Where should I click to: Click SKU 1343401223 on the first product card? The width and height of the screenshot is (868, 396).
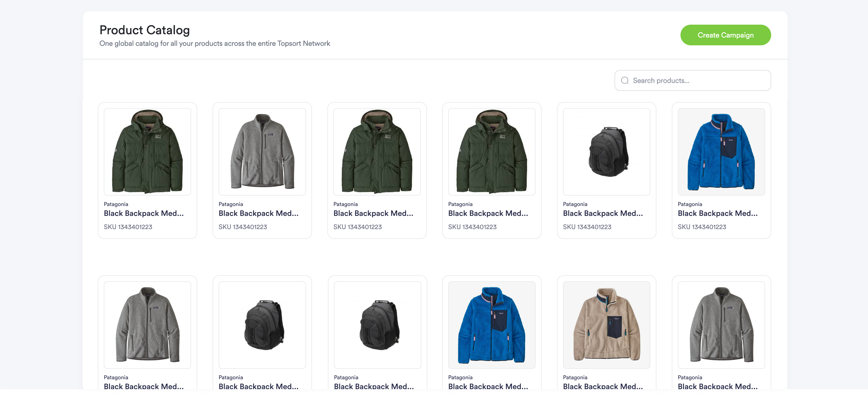pyautogui.click(x=127, y=227)
